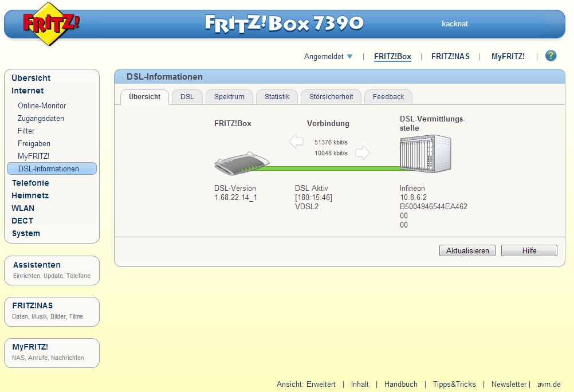574x392 pixels.
Task: Click the [180:15:46] uptime text
Action: pos(313,198)
